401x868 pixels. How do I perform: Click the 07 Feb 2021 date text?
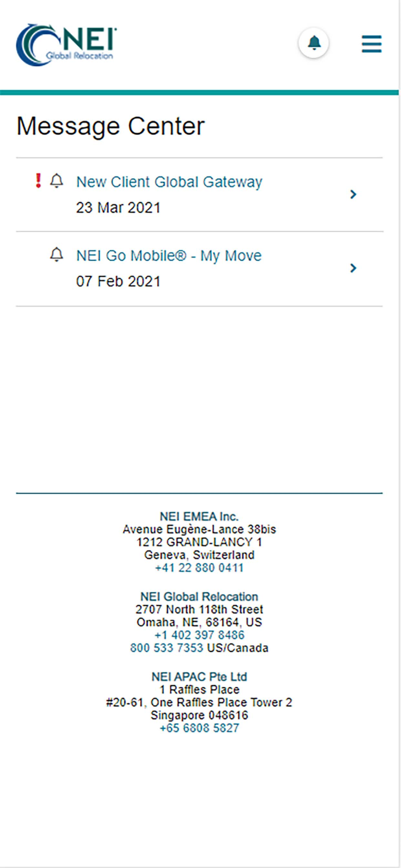point(119,281)
